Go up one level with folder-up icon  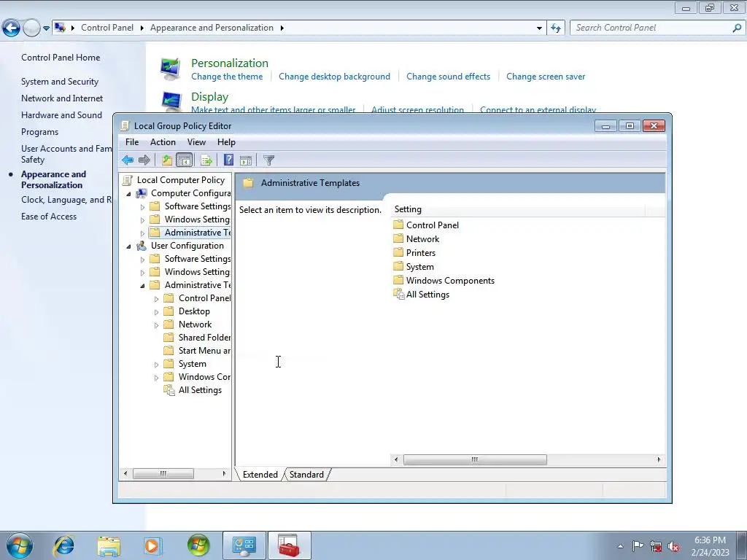(x=166, y=160)
